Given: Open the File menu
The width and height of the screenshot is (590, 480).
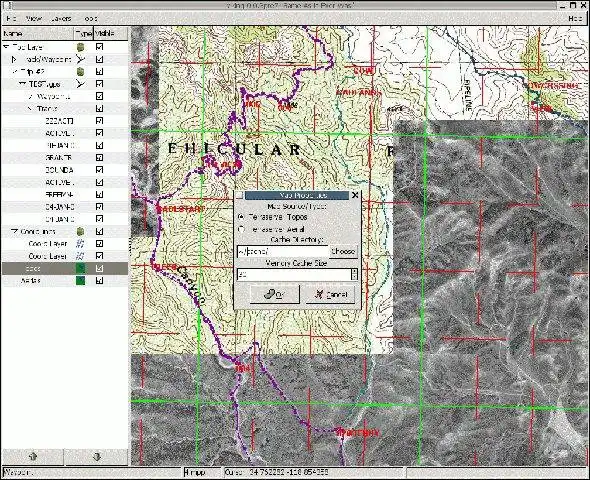Looking at the screenshot, I should 11,18.
